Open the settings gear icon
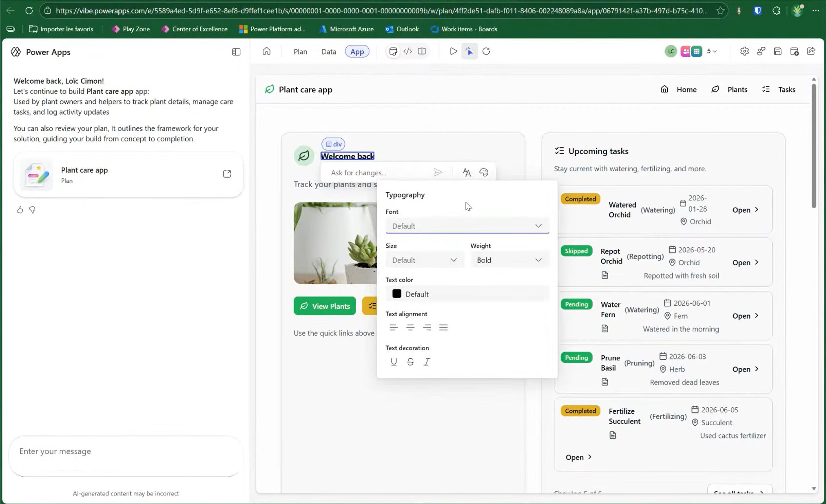Image resolution: width=826 pixels, height=504 pixels. pyautogui.click(x=744, y=51)
